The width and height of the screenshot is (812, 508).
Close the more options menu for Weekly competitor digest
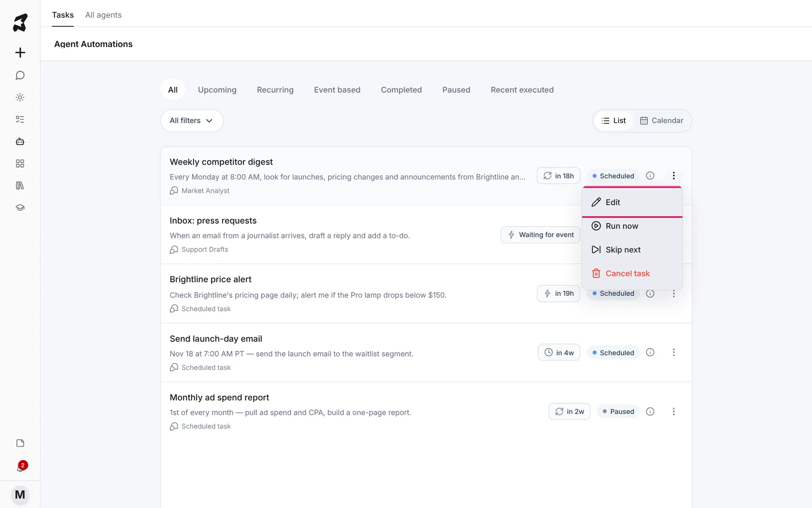click(674, 176)
